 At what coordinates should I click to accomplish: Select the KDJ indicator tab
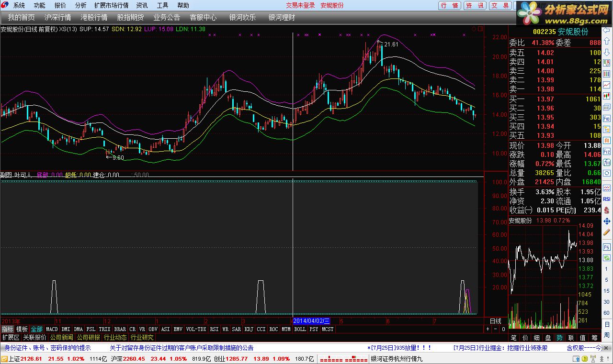(x=249, y=329)
